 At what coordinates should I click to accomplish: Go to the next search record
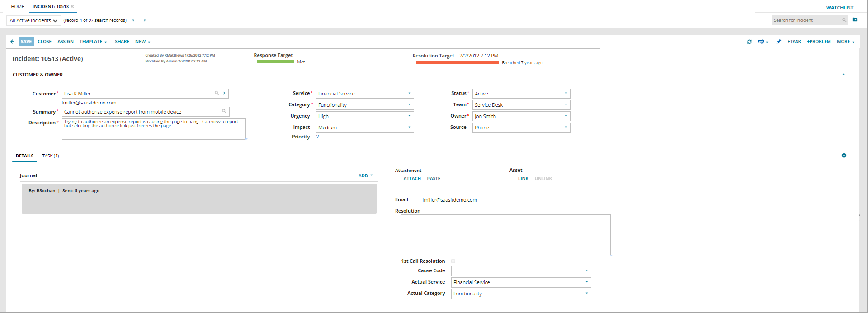point(145,20)
